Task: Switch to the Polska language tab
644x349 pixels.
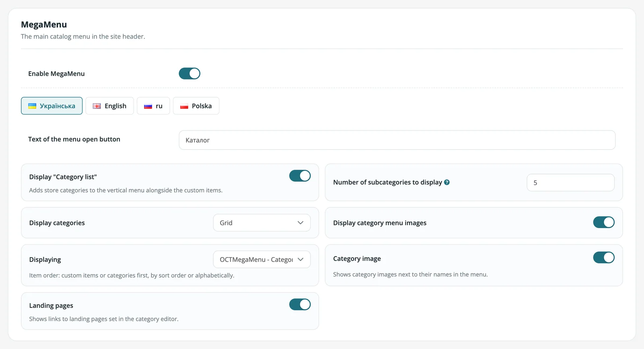Action: click(196, 106)
